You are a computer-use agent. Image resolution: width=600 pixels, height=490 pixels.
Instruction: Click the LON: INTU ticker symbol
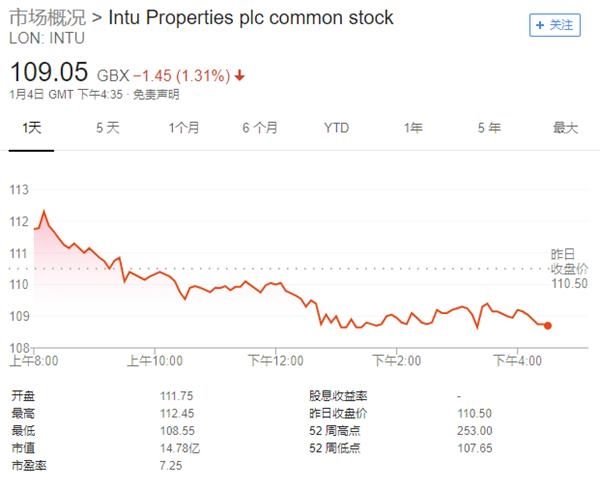pyautogui.click(x=46, y=38)
